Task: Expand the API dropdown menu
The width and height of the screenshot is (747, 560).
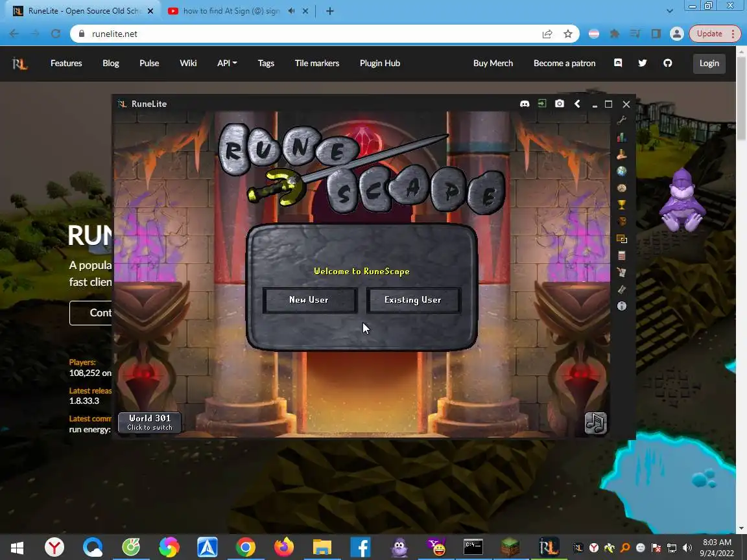Action: tap(227, 64)
